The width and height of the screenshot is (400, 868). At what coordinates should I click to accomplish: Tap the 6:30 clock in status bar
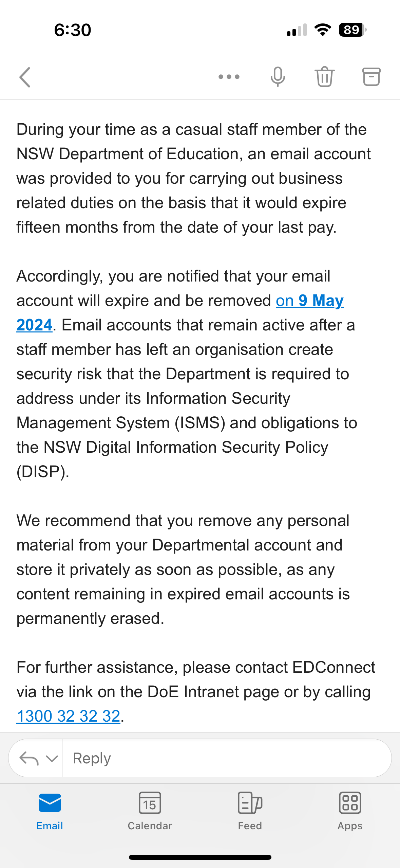point(73,30)
